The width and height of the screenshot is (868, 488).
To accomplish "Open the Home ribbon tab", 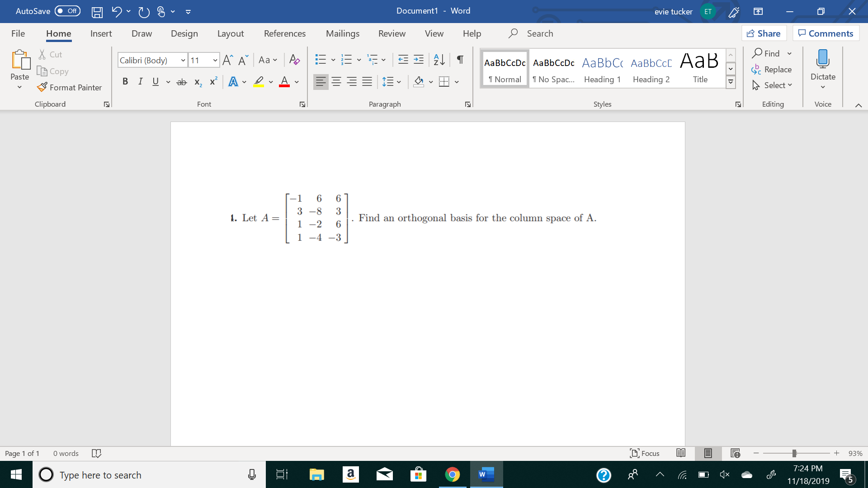I will [58, 33].
